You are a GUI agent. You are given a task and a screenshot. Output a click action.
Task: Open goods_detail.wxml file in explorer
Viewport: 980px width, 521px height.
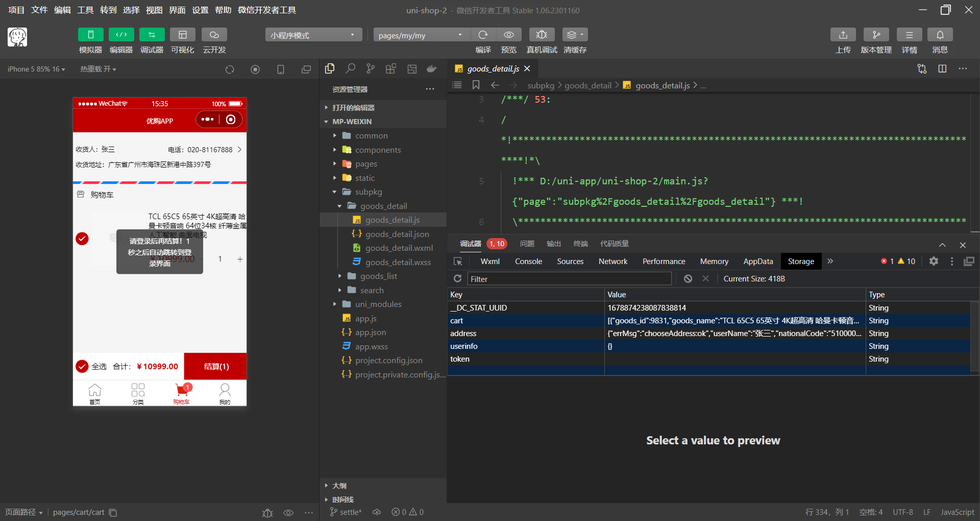click(x=399, y=248)
